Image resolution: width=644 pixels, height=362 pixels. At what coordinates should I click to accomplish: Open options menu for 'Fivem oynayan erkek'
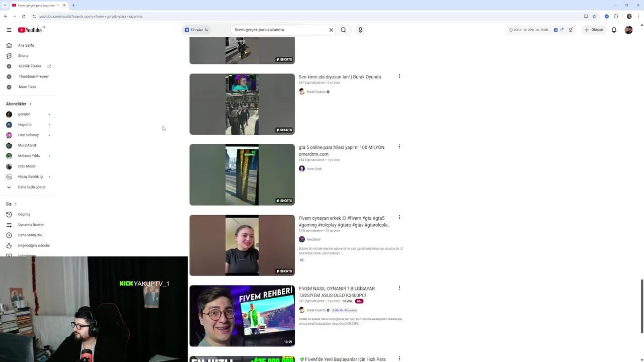pyautogui.click(x=399, y=218)
